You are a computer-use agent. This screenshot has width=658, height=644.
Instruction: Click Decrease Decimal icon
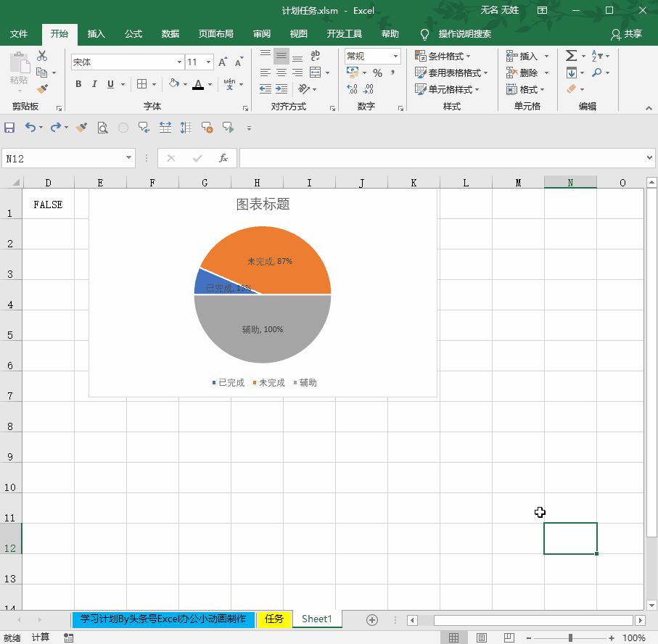[368, 89]
